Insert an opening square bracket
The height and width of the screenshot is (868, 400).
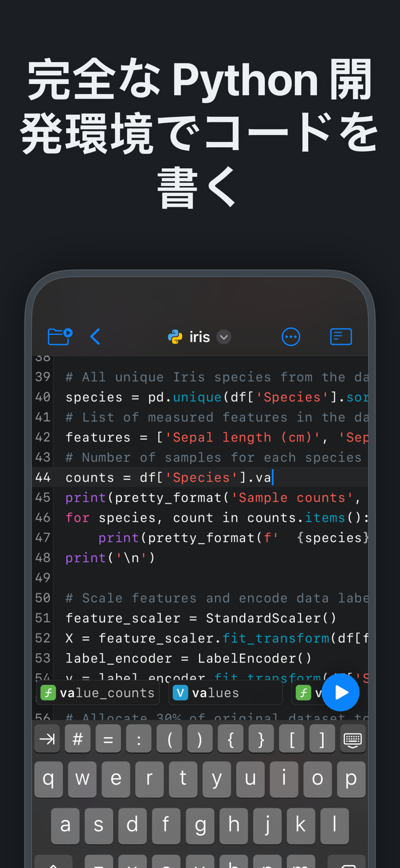click(292, 739)
